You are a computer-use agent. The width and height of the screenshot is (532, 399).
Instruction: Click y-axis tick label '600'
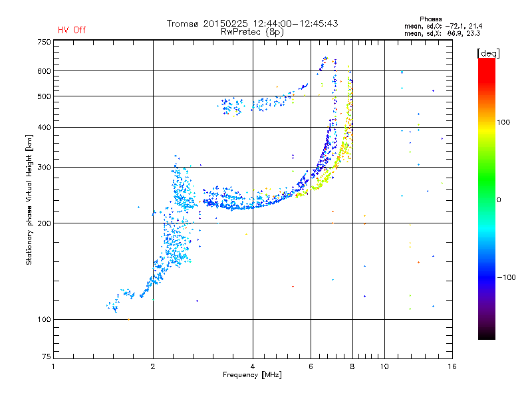[x=44, y=71]
